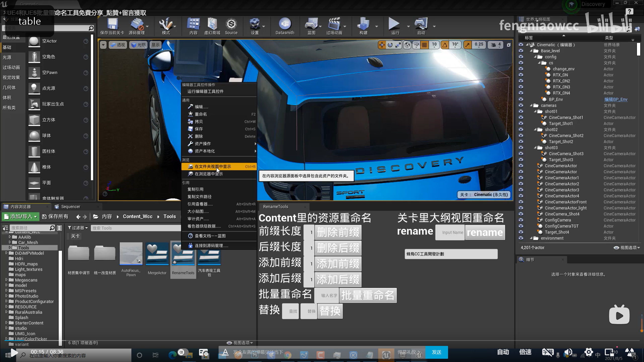The image size is (644, 362).
Task: Toggle grid snapping in the viewport toolbar
Action: [x=424, y=45]
